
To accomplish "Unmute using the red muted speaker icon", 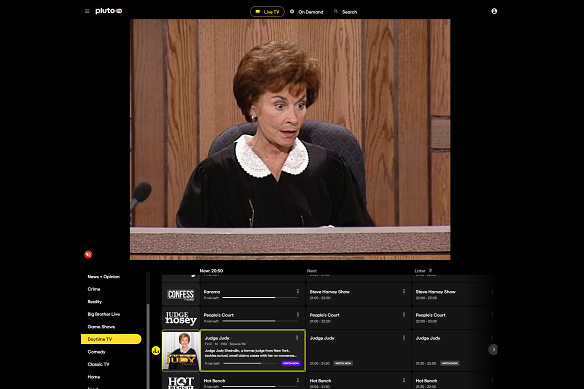I will (x=88, y=254).
